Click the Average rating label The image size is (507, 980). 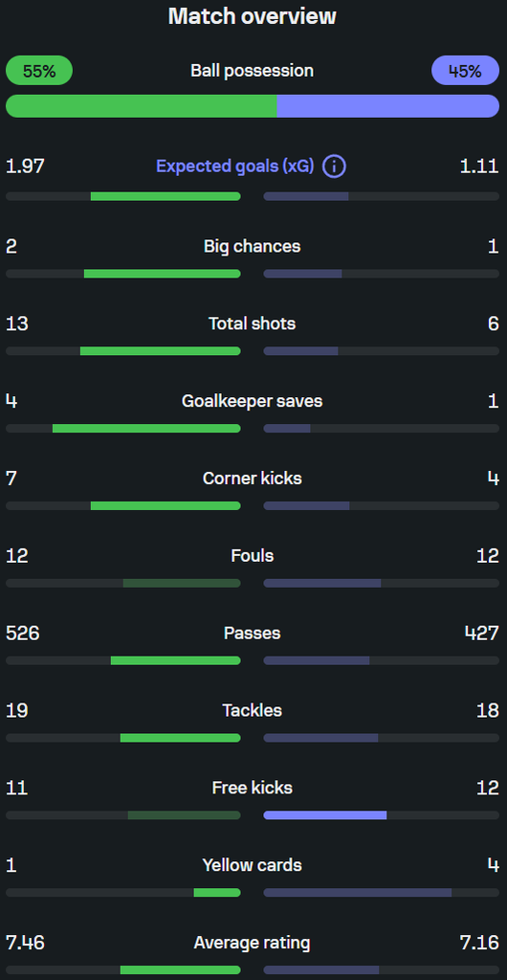(253, 943)
